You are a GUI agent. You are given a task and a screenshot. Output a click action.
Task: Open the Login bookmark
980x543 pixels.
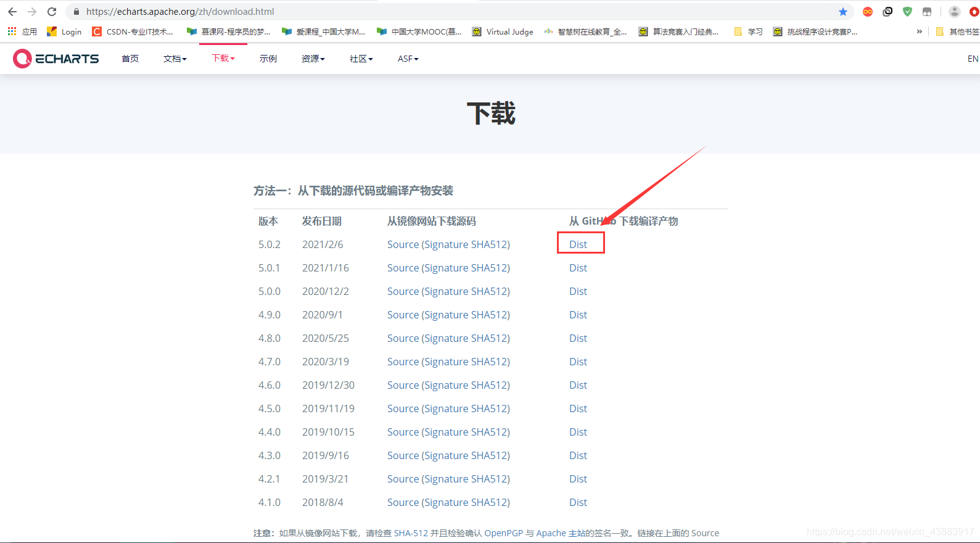click(64, 31)
